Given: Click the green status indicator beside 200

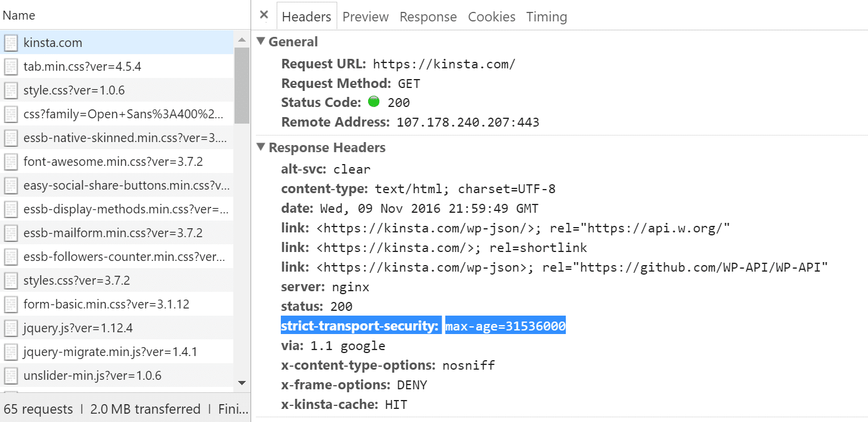Looking at the screenshot, I should (x=373, y=102).
